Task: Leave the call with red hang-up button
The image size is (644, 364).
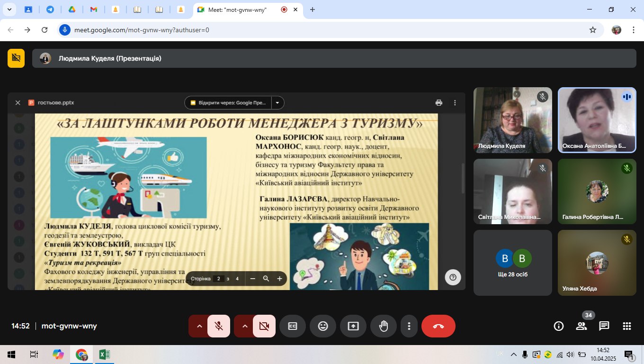Action: coord(438,326)
